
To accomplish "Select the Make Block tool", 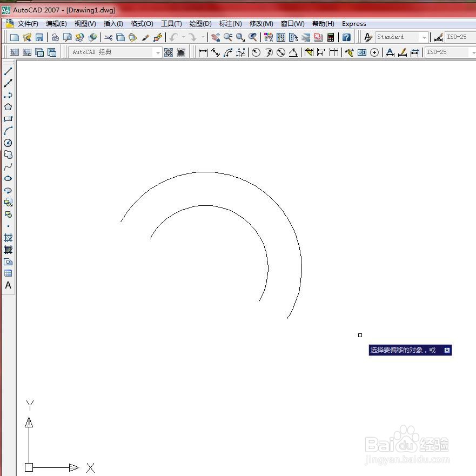I will (8, 214).
